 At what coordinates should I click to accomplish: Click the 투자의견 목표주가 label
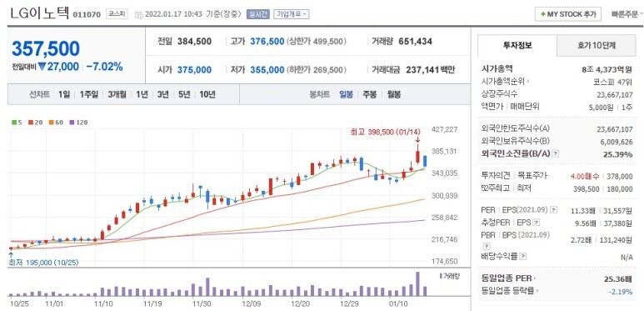pos(514,176)
